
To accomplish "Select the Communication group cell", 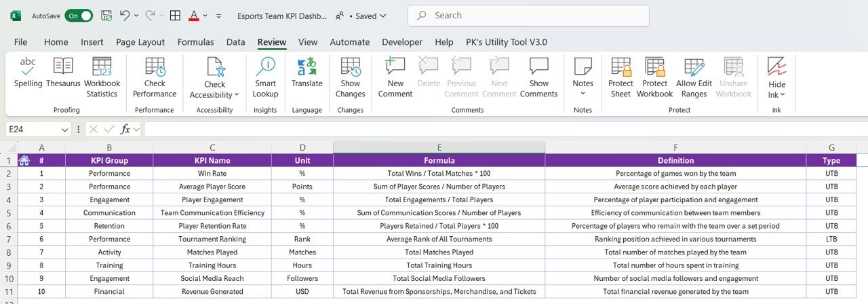I will click(x=109, y=213).
